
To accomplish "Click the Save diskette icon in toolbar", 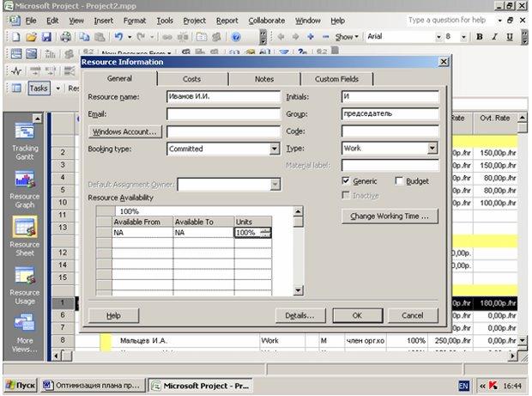I will 46,37.
